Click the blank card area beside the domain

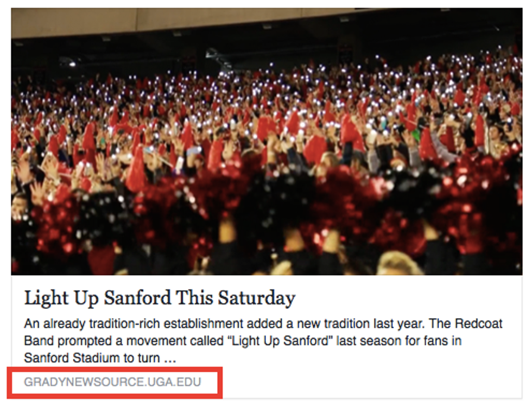point(369,382)
